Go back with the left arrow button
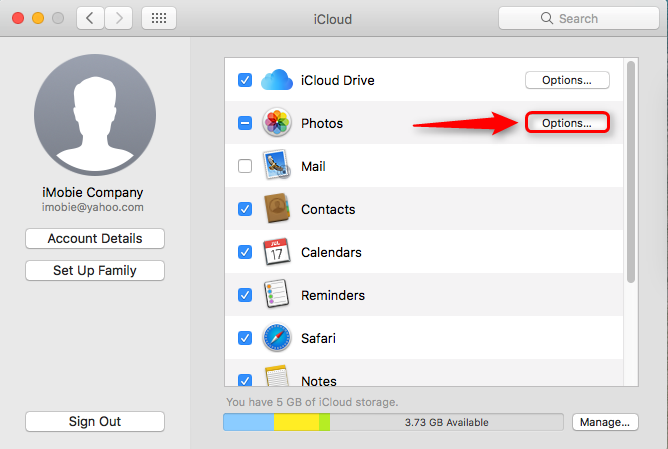This screenshot has height=449, width=668. (x=90, y=18)
